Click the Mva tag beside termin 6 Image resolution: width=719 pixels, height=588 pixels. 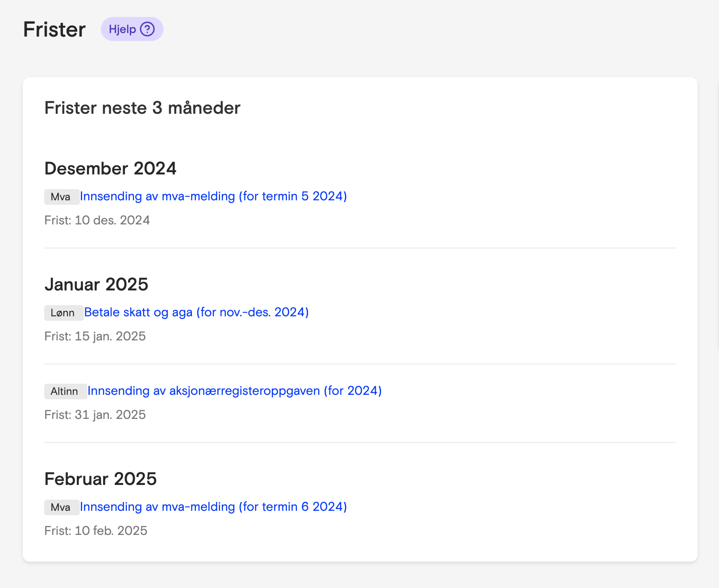click(x=62, y=507)
